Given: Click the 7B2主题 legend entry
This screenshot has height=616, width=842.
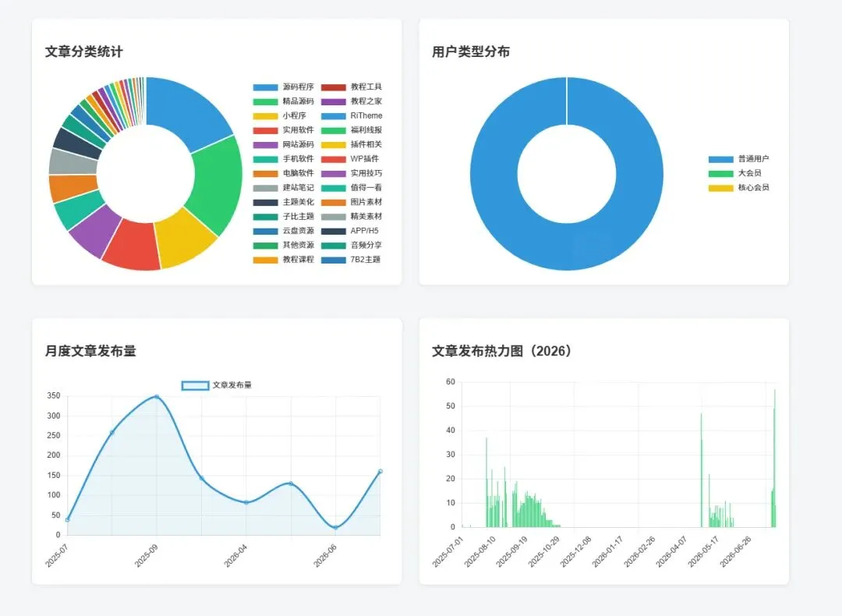Looking at the screenshot, I should pos(351,260).
